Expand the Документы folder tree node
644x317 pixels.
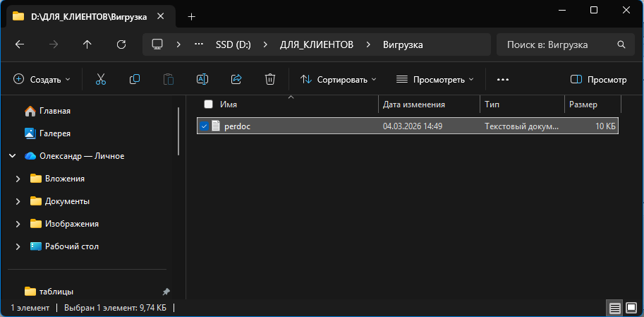point(18,201)
